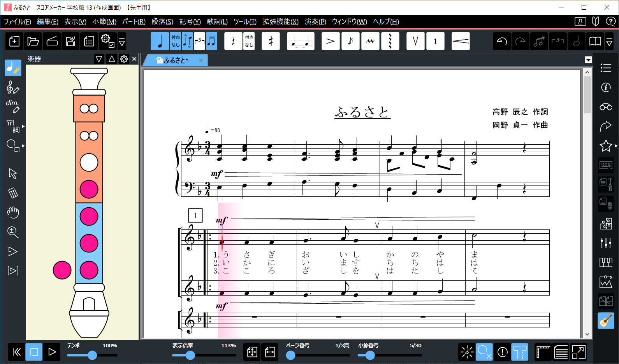Open the 小節 menu
Image resolution: width=619 pixels, height=364 pixels.
(104, 22)
